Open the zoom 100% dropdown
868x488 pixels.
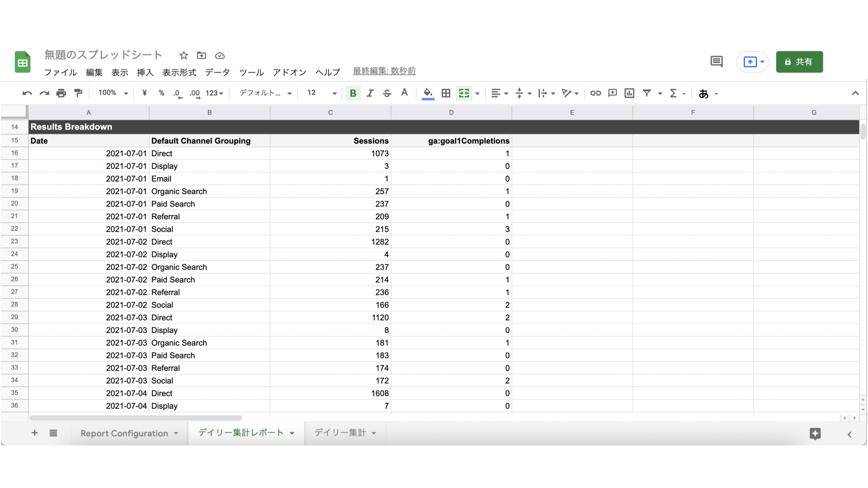(113, 93)
